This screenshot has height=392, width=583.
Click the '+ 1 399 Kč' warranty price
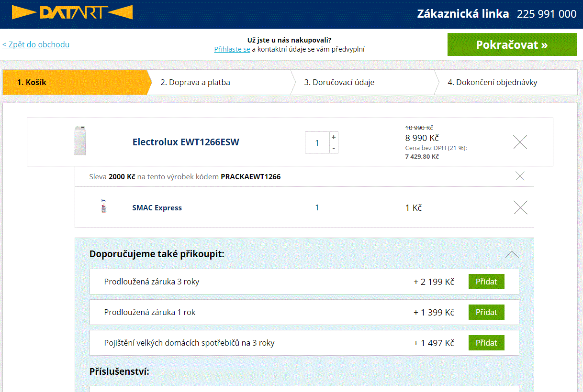pyautogui.click(x=434, y=312)
